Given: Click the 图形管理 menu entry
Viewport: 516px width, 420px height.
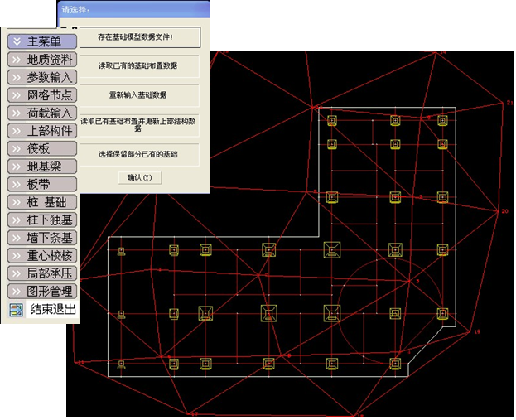Looking at the screenshot, I should point(41,292).
